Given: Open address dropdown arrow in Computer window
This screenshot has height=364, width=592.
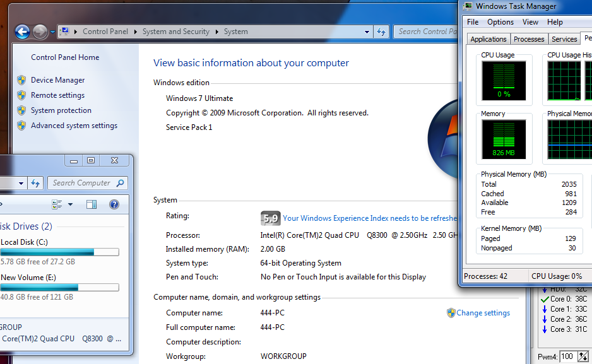Looking at the screenshot, I should tap(21, 184).
